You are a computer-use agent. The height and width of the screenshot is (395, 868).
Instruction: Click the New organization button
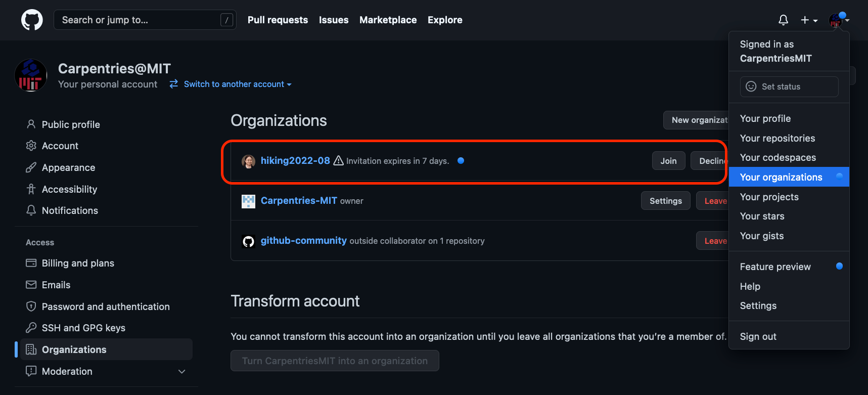(696, 120)
